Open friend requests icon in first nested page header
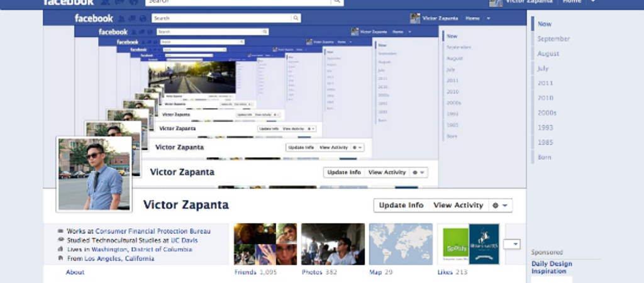The image size is (644, 283). coord(121,18)
